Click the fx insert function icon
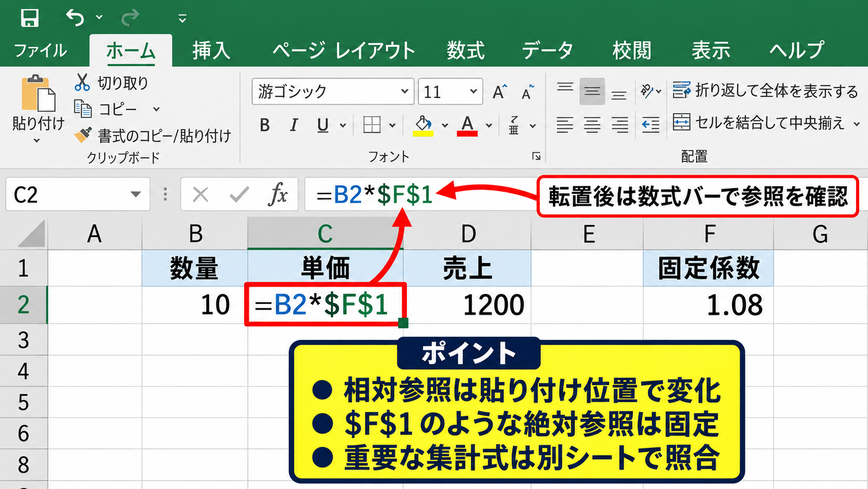 278,194
